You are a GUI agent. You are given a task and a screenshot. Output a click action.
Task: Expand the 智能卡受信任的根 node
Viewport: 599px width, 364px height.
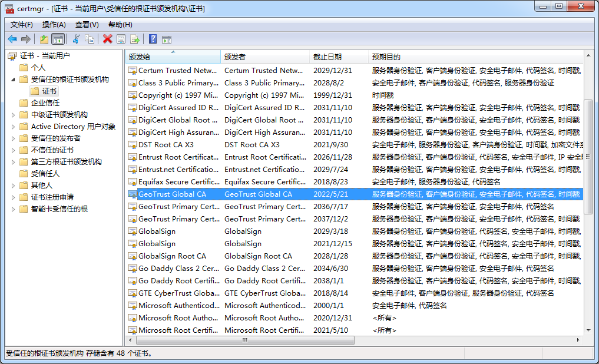(14, 209)
